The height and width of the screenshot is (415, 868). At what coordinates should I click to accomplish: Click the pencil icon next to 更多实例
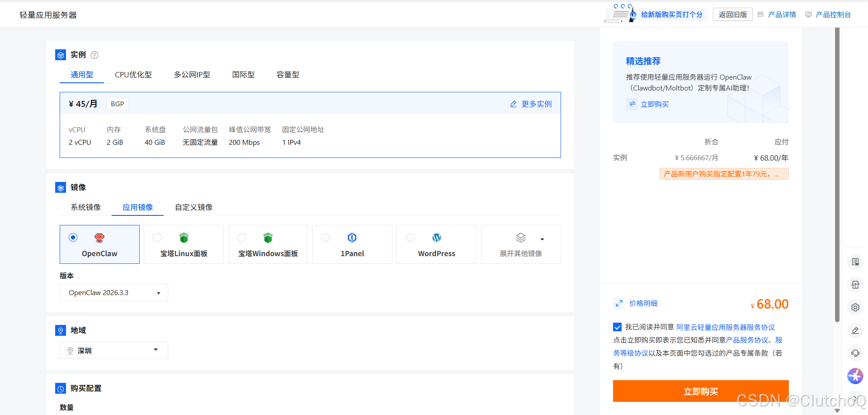pos(513,104)
